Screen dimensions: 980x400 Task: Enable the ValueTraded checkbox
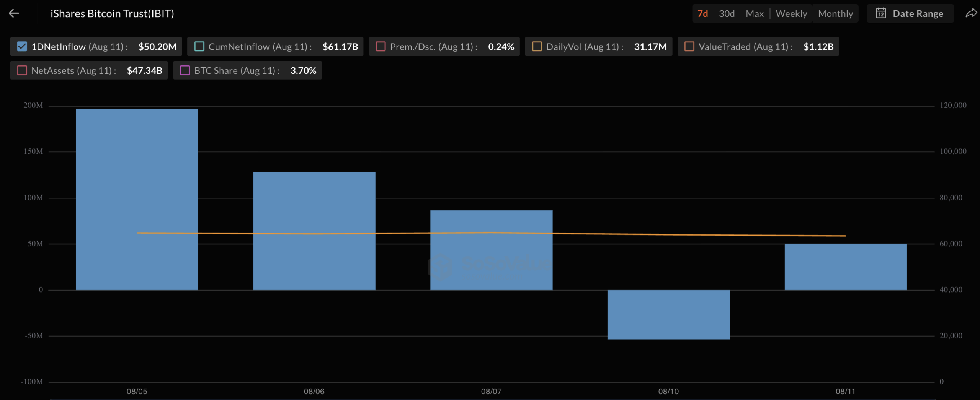(689, 47)
